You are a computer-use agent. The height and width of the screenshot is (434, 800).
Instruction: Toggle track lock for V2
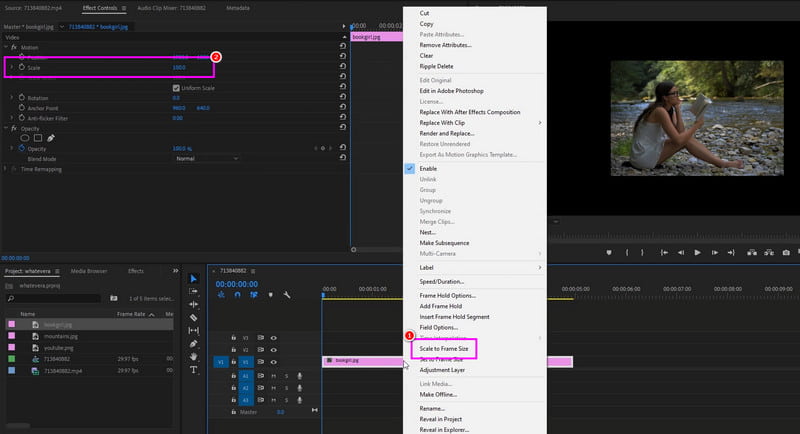coord(233,350)
